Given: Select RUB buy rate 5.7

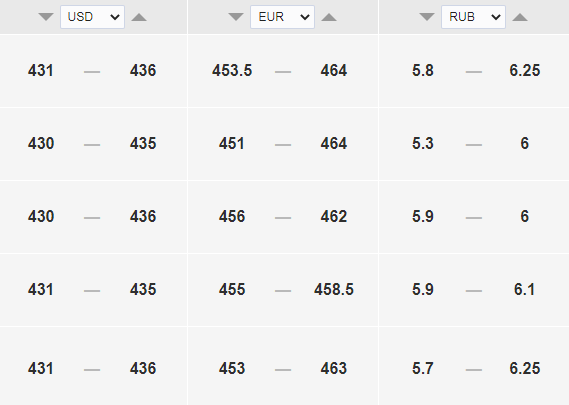Looking at the screenshot, I should click(x=423, y=368).
